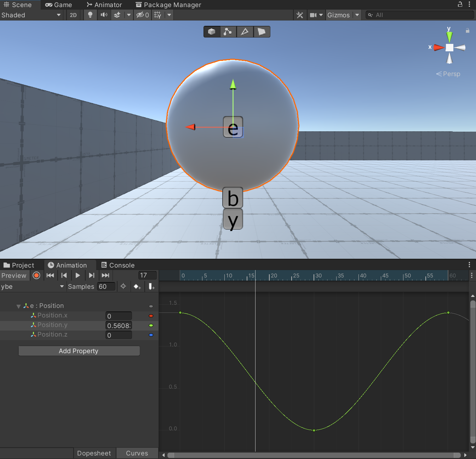
Task: Click the green Position.y curve color dot
Action: point(151,325)
